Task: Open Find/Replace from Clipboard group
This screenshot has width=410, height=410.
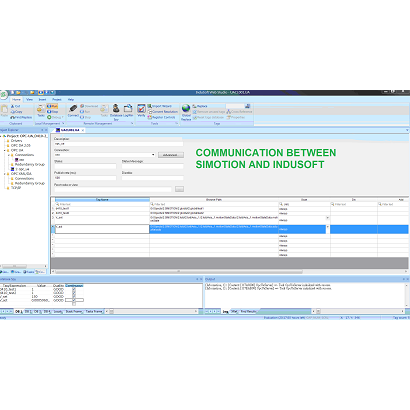Action: (21, 117)
